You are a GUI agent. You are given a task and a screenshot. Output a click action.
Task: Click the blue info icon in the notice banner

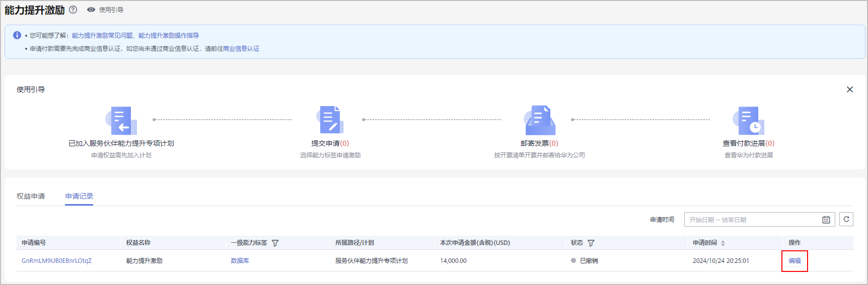point(17,35)
